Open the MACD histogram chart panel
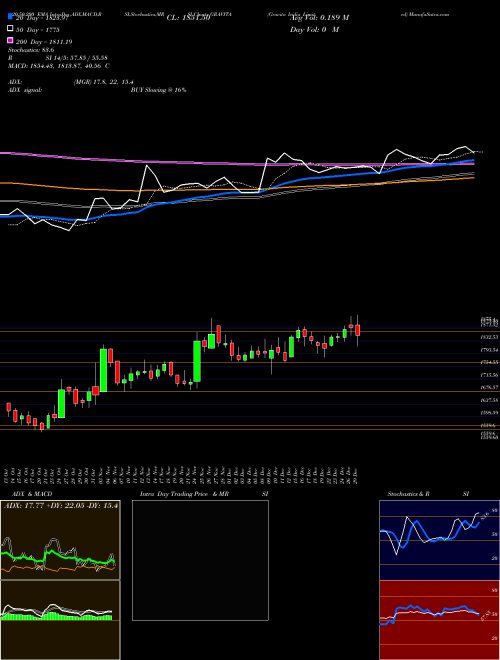Screen dimensions: 500x660 click(x=60, y=620)
